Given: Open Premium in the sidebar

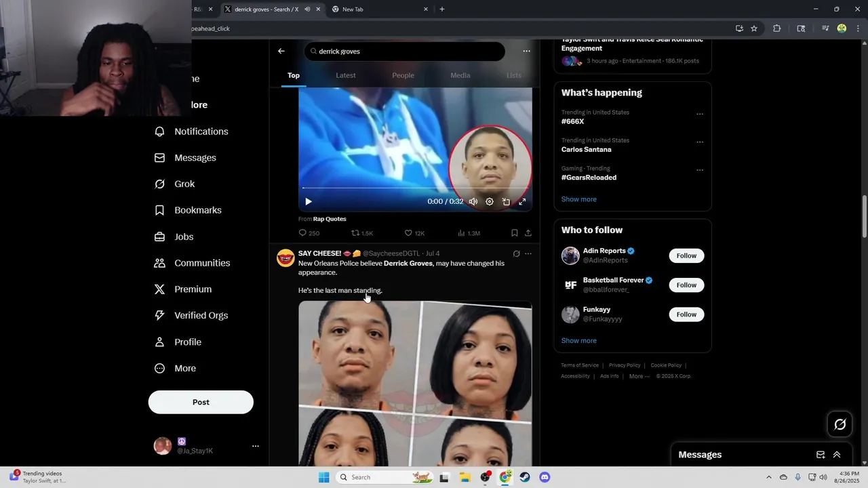Looking at the screenshot, I should point(183,289).
